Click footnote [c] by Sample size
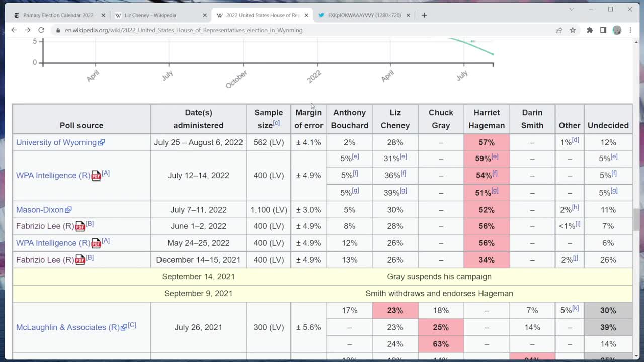Viewport: 644px width, 362px height. pyautogui.click(x=276, y=123)
